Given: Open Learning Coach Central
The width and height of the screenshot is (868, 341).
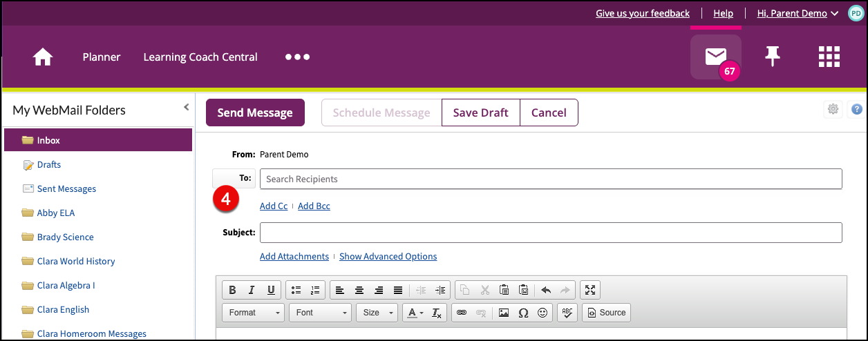Looking at the screenshot, I should coord(200,57).
